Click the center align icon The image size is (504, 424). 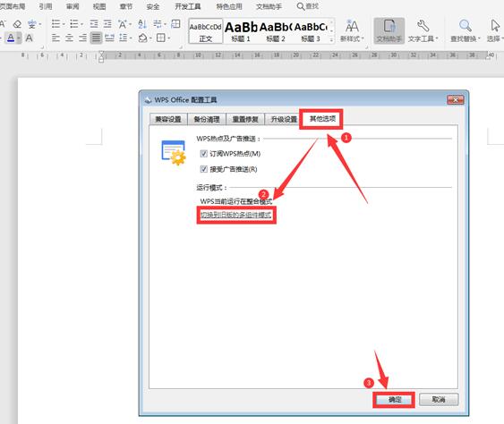click(x=69, y=38)
